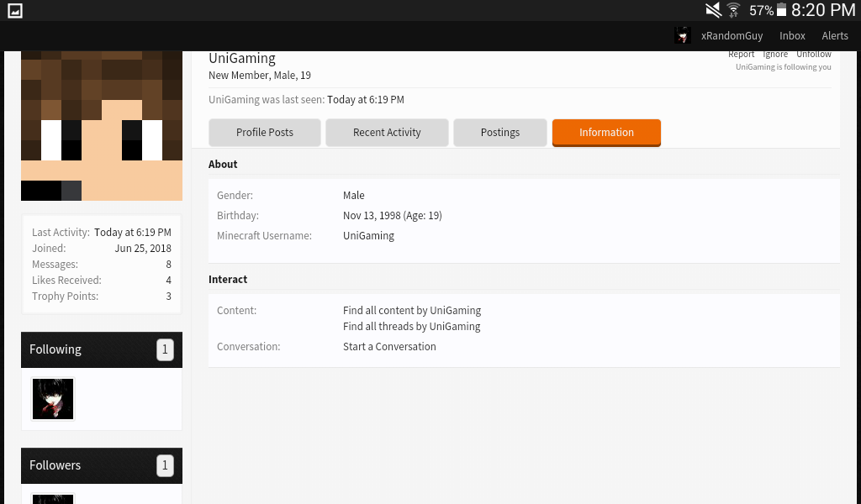Open the Following count badge
This screenshot has width=861, height=504.
[x=165, y=350]
